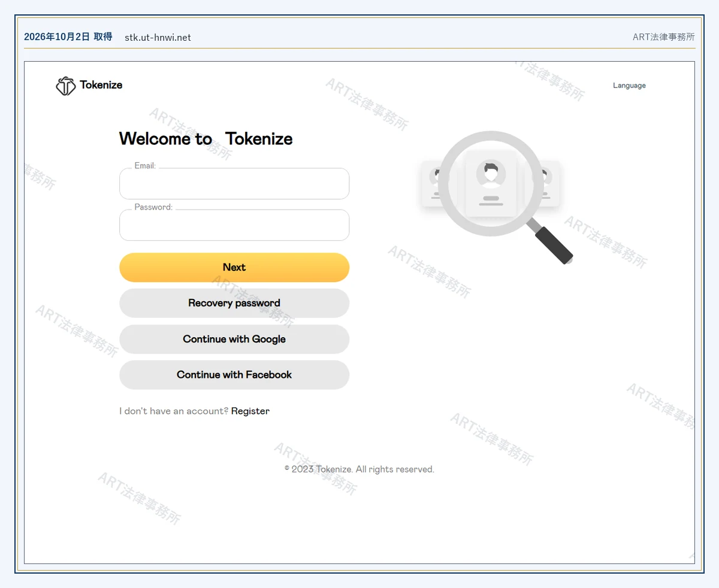Focus the Email input field
The width and height of the screenshot is (719, 588).
(234, 183)
